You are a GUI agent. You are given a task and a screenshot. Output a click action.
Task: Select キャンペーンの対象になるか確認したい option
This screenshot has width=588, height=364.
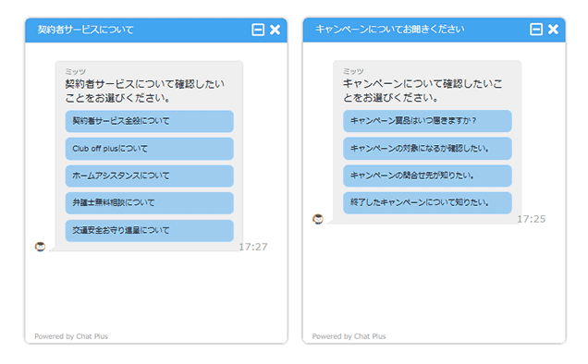point(427,148)
